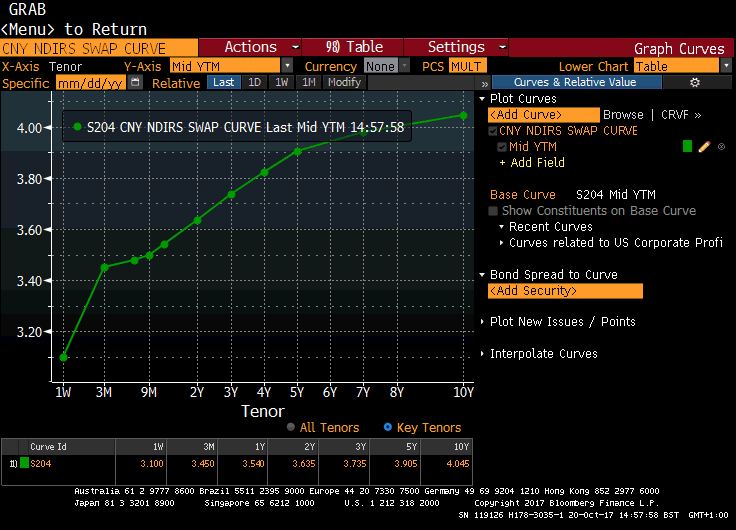Click the green marker in chart legend
The image size is (736, 530).
pyautogui.click(x=76, y=127)
